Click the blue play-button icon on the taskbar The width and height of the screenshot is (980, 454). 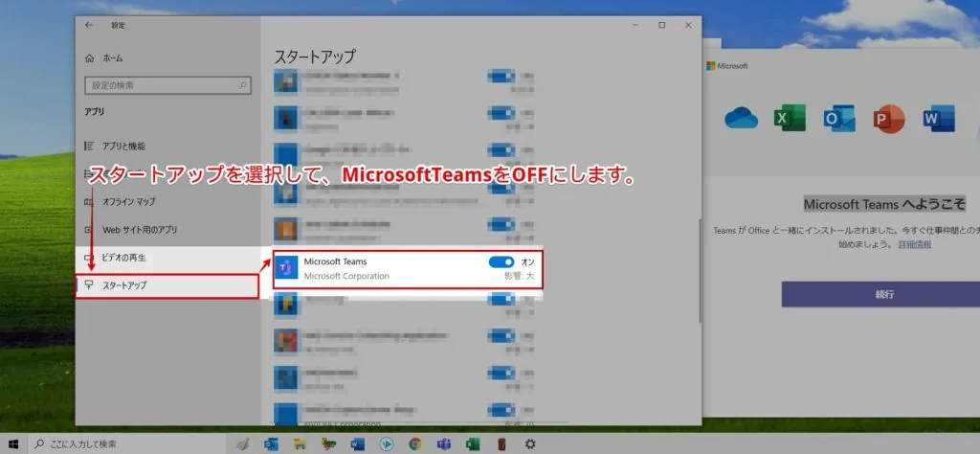[387, 444]
